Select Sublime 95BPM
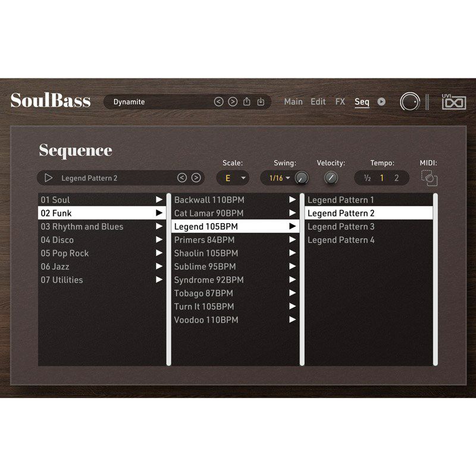Screen dimensions: 476x476 coord(235,266)
